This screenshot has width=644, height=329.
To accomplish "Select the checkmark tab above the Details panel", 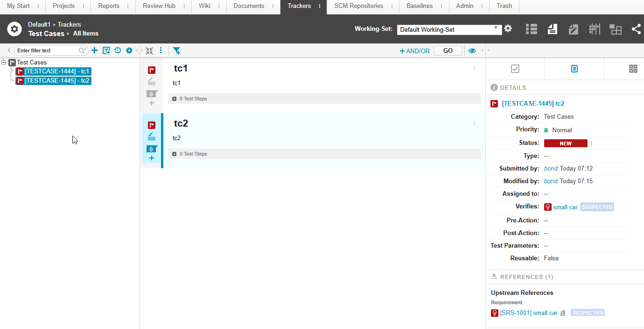I will pyautogui.click(x=515, y=68).
